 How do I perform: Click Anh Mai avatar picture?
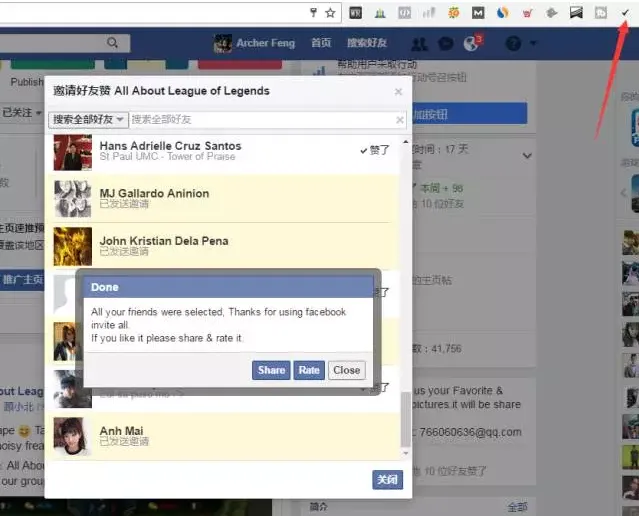[73, 436]
